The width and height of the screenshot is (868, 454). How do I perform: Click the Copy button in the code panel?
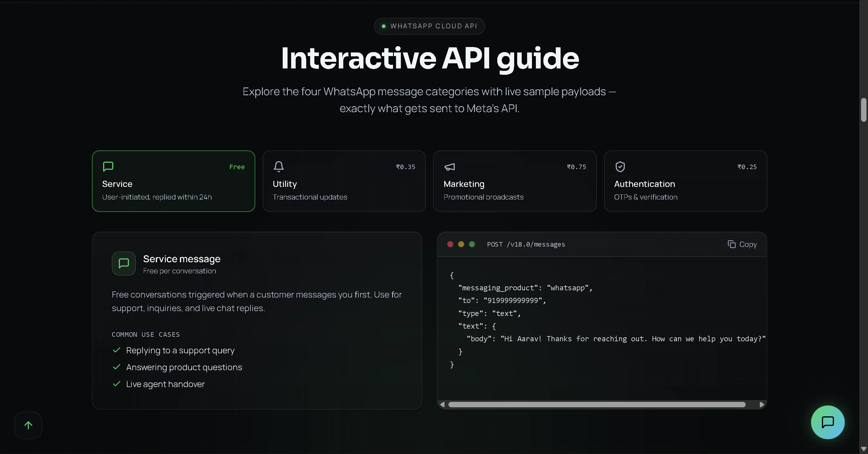pos(742,244)
